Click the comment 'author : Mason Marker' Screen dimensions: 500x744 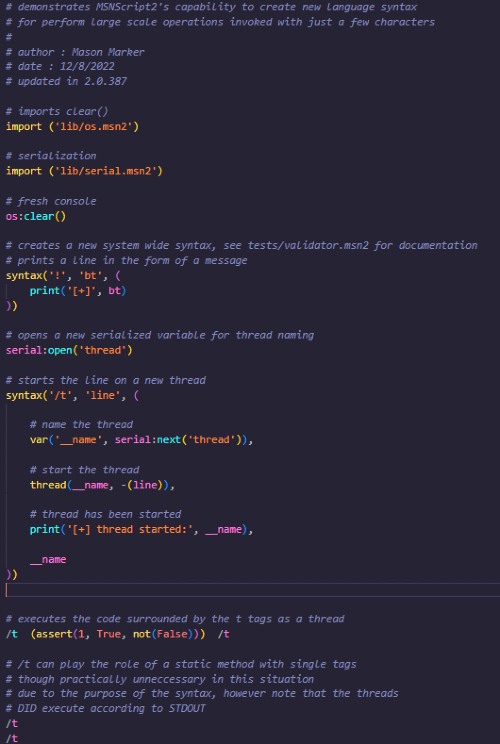75,52
